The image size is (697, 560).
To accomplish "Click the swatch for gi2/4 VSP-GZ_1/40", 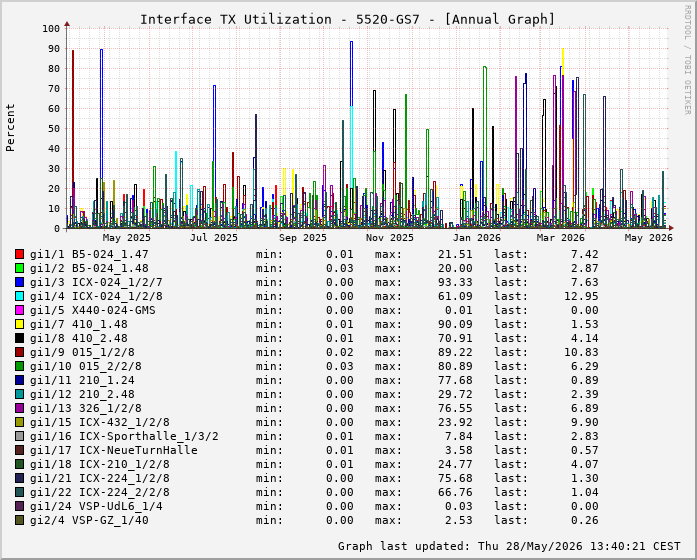I will coord(19,520).
